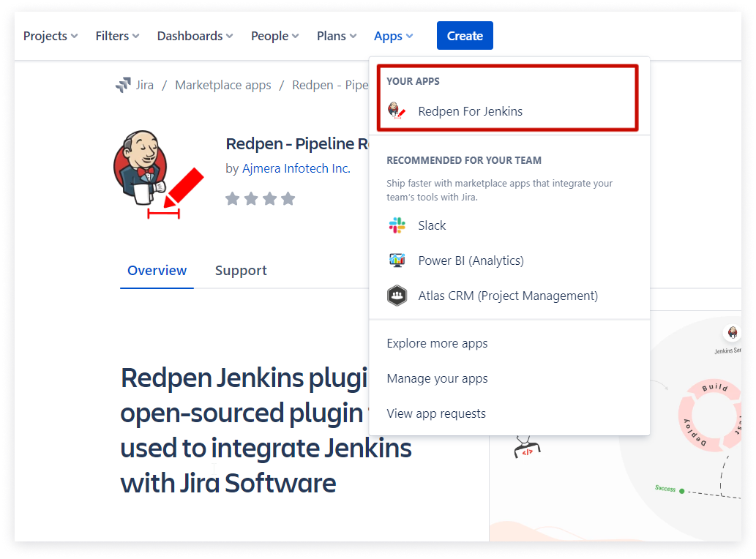
Task: Click the second rating star
Action: [x=251, y=198]
